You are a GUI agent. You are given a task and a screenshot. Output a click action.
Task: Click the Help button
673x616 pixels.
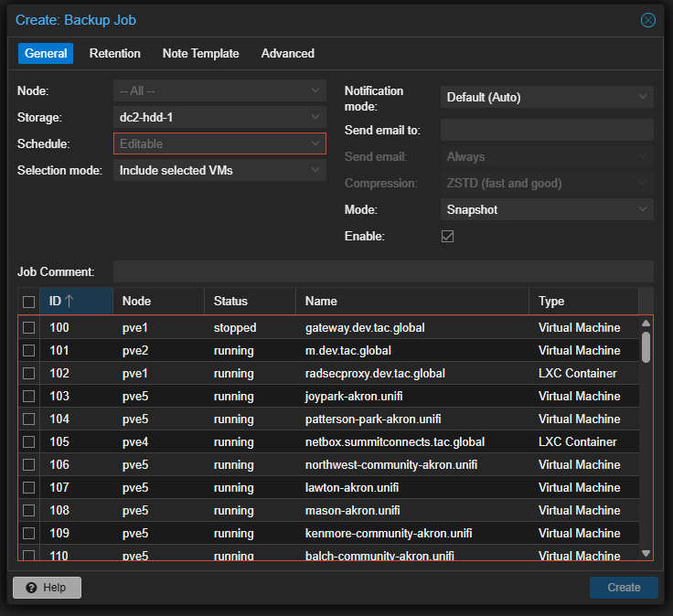coord(47,588)
